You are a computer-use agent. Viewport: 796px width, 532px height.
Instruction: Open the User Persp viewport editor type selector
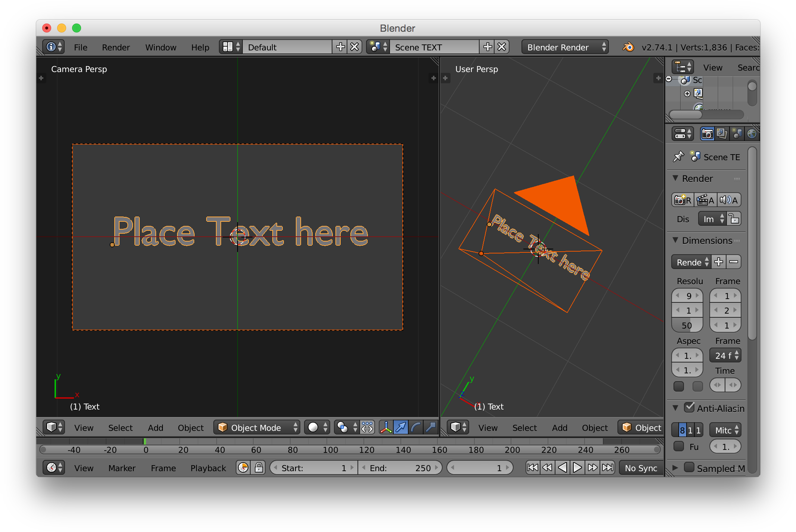coord(458,427)
